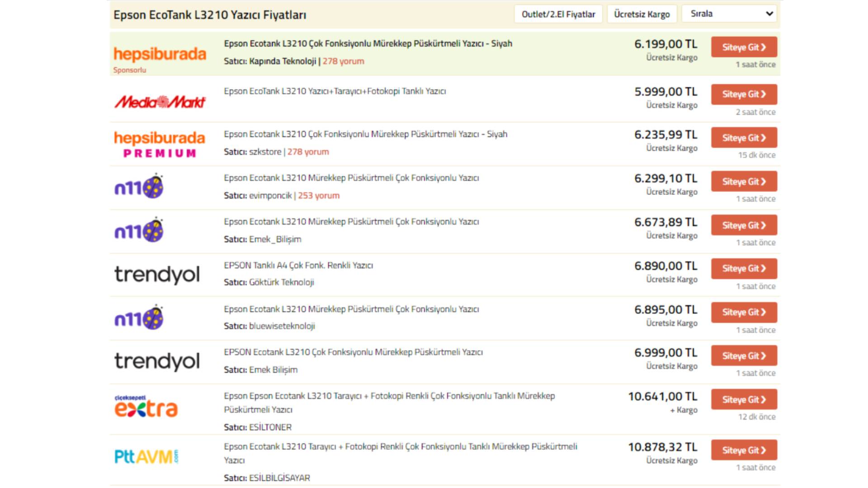Open evimponcik product title link
Viewport: 868px width, 488px height.
pyautogui.click(x=351, y=178)
